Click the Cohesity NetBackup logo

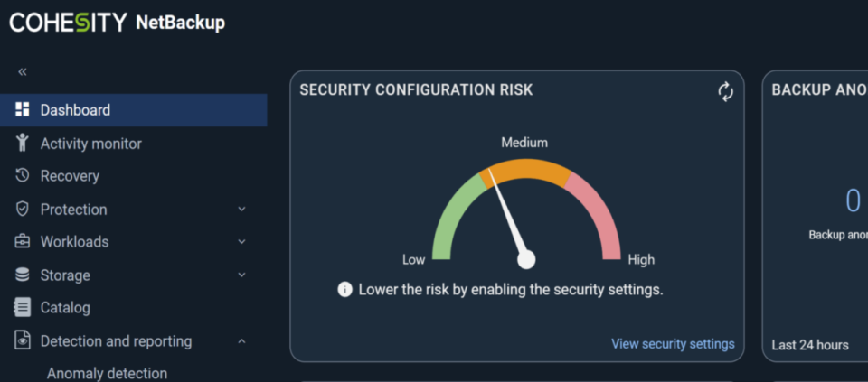coord(118,23)
